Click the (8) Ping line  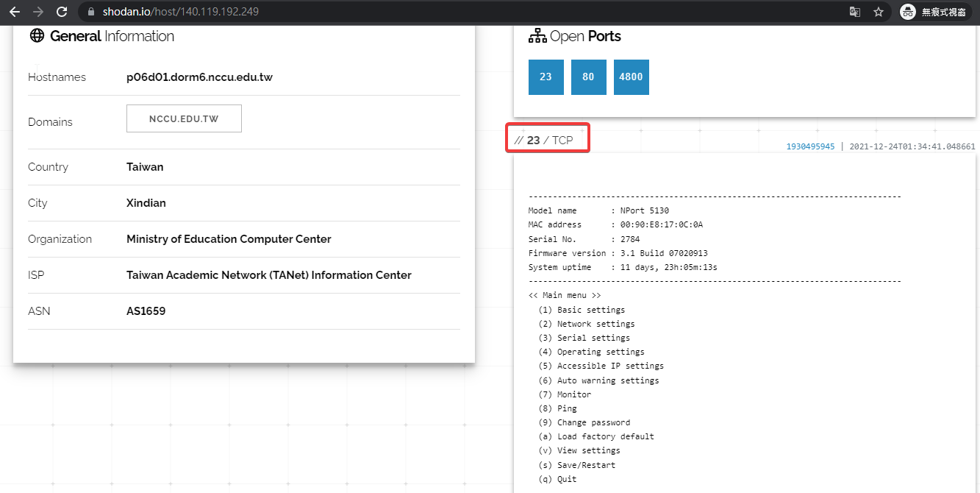click(x=557, y=408)
